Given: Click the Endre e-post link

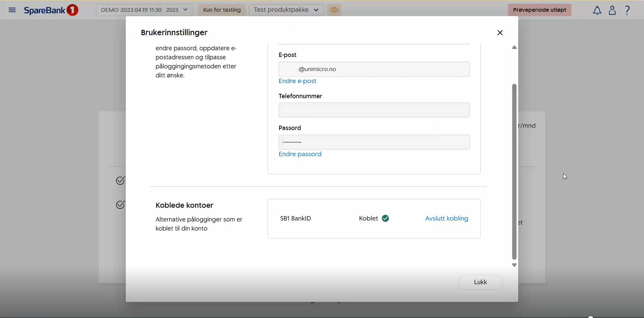Looking at the screenshot, I should [x=297, y=81].
